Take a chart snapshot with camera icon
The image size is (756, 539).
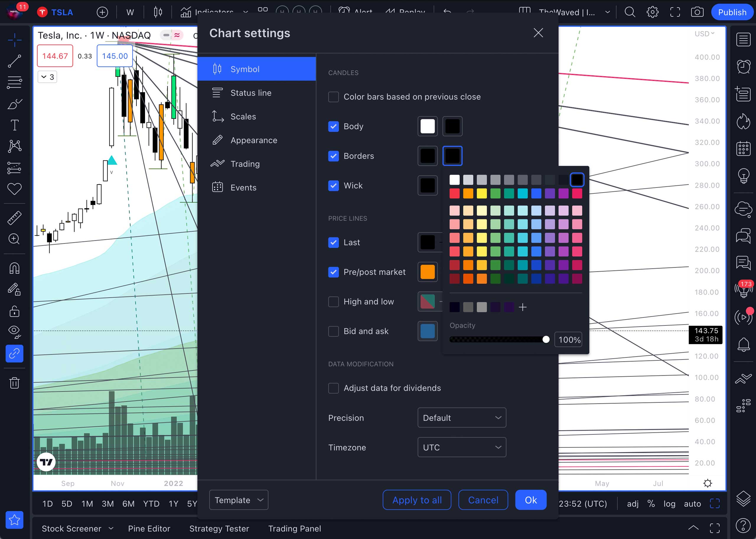(x=697, y=12)
